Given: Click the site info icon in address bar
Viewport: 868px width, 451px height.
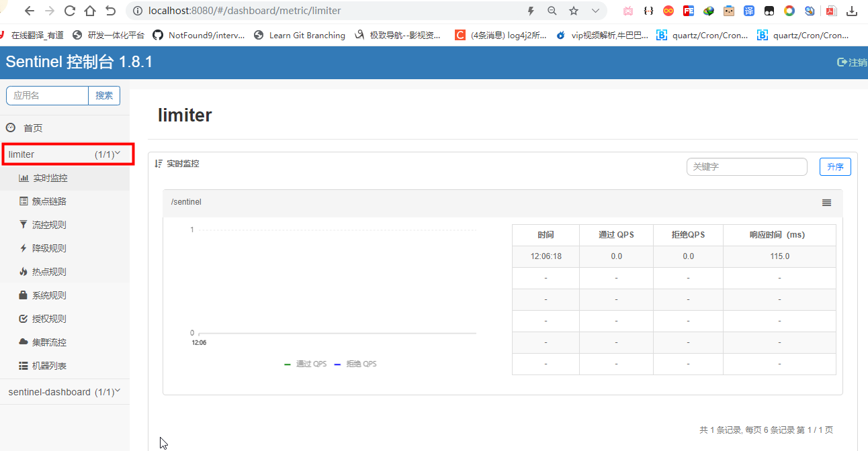Looking at the screenshot, I should click(x=138, y=11).
